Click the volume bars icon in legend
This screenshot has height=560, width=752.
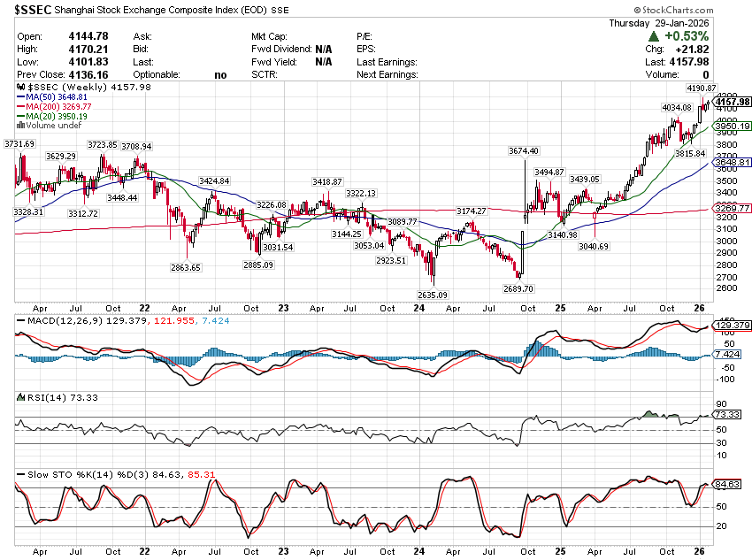21,126
